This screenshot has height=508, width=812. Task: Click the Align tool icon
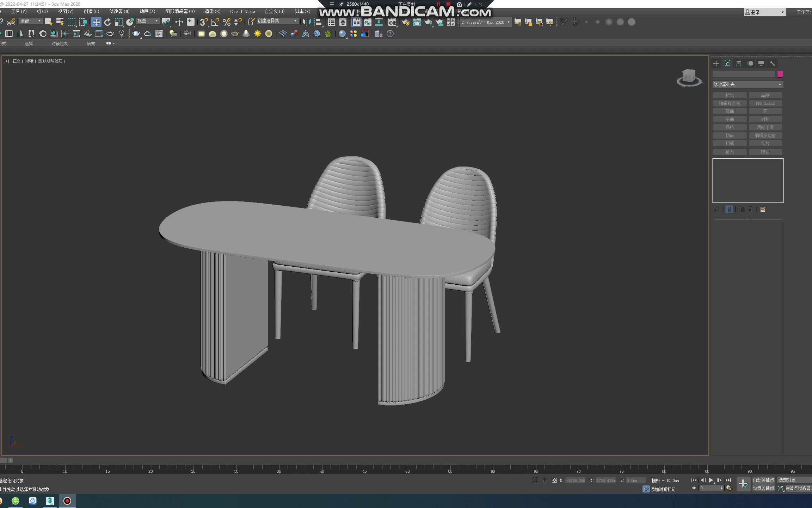pos(318,22)
